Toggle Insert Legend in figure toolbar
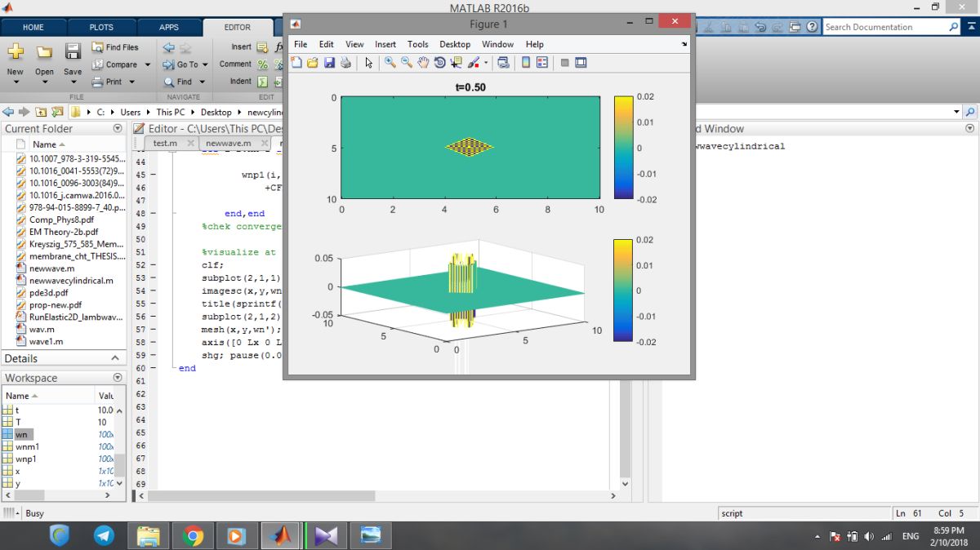This screenshot has height=550, width=980. (541, 63)
